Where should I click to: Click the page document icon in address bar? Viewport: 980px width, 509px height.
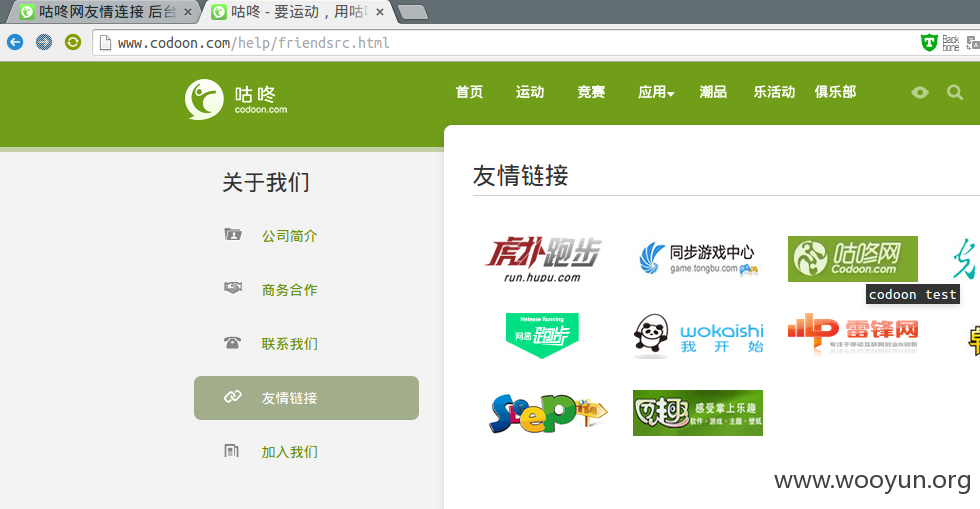click(106, 43)
